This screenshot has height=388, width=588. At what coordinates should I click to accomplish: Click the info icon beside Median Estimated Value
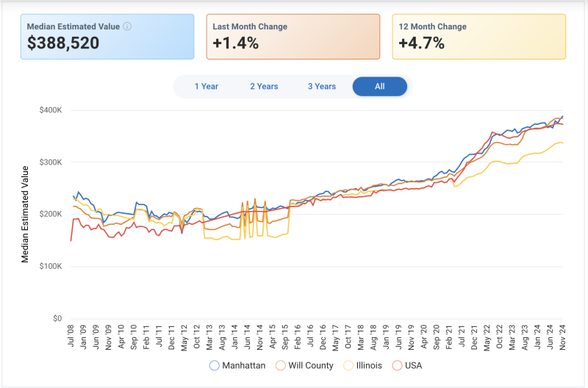point(127,26)
